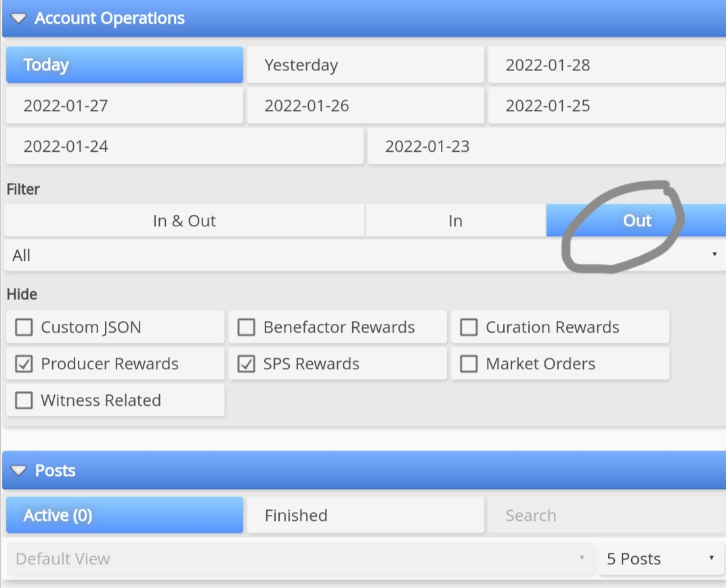Choose date 2022-01-27
The height and width of the screenshot is (588, 726).
coord(125,106)
